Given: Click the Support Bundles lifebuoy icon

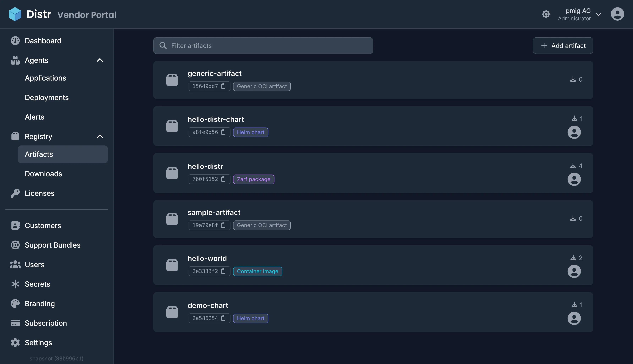Looking at the screenshot, I should [x=15, y=245].
